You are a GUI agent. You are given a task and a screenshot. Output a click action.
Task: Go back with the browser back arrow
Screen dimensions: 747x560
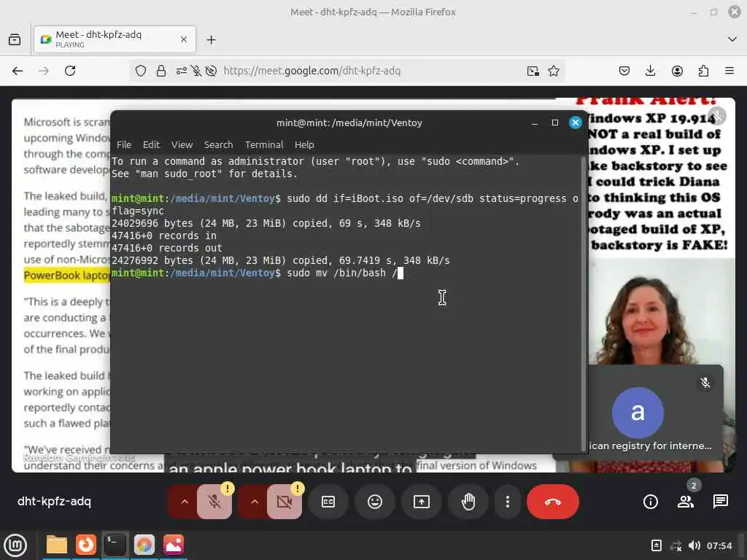coord(18,71)
